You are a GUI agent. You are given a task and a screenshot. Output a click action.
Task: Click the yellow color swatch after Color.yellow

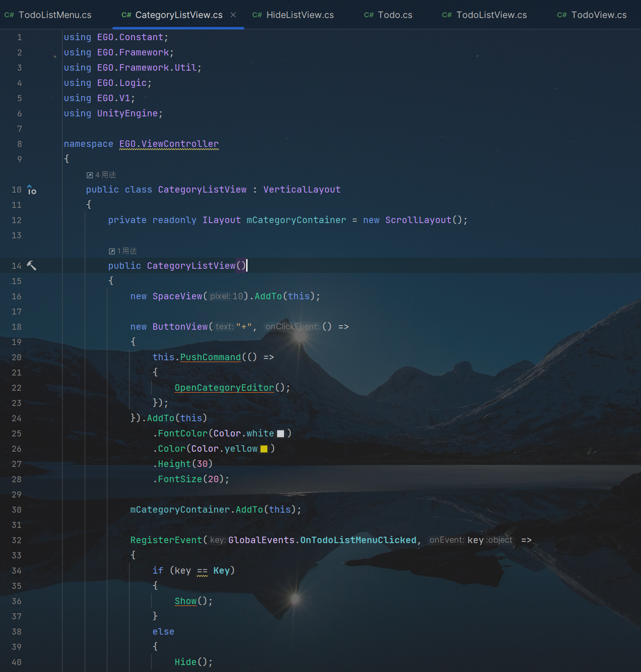point(264,449)
